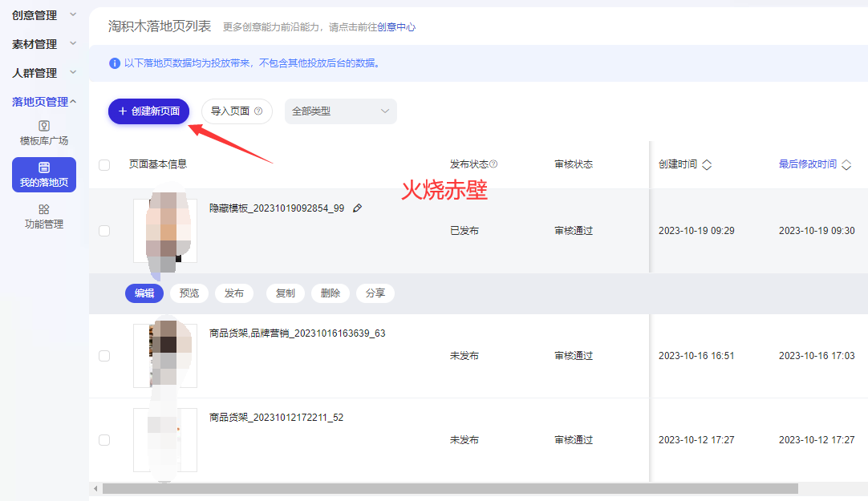Image resolution: width=868 pixels, height=501 pixels.
Task: Check the box for 商品货架_20231012172211_52 row
Action: pyautogui.click(x=104, y=440)
